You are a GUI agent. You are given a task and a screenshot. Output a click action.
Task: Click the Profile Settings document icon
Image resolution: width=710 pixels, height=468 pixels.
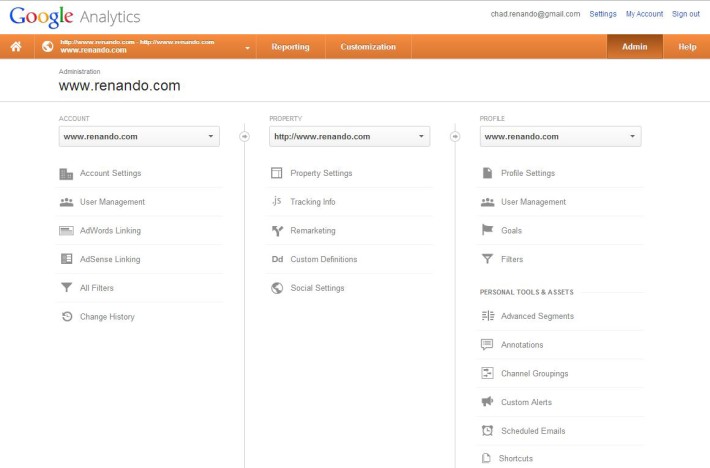click(487, 173)
